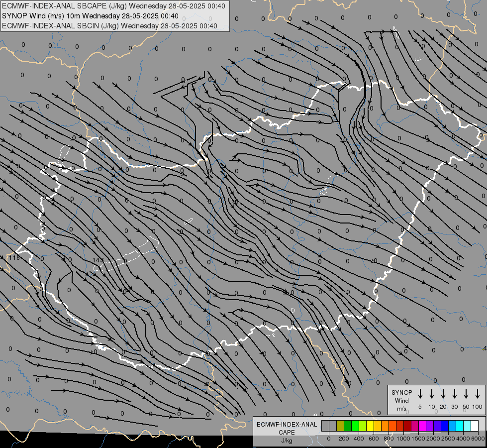
Task: Pick the olive swatch in CAPE legend
Action: [x=340, y=426]
